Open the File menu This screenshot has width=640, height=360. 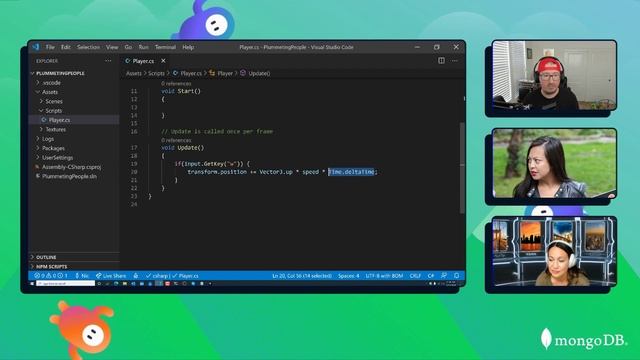50,47
